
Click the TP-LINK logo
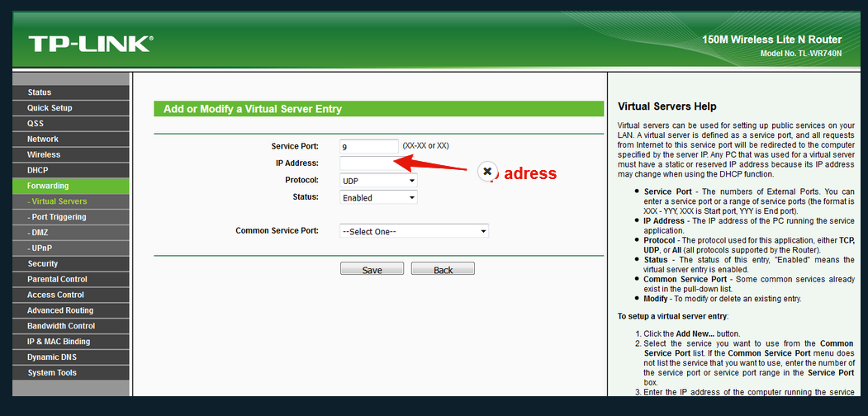click(91, 44)
